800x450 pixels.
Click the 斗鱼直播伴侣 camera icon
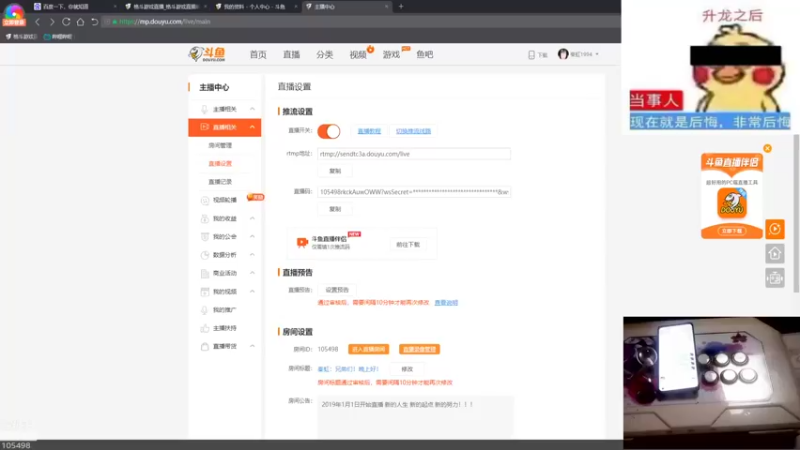(302, 242)
